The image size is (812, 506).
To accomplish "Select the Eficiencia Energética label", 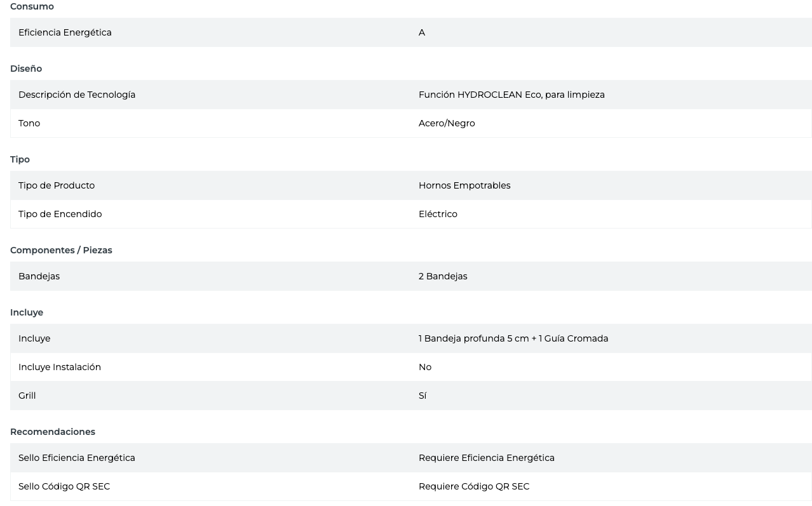I will tap(65, 32).
